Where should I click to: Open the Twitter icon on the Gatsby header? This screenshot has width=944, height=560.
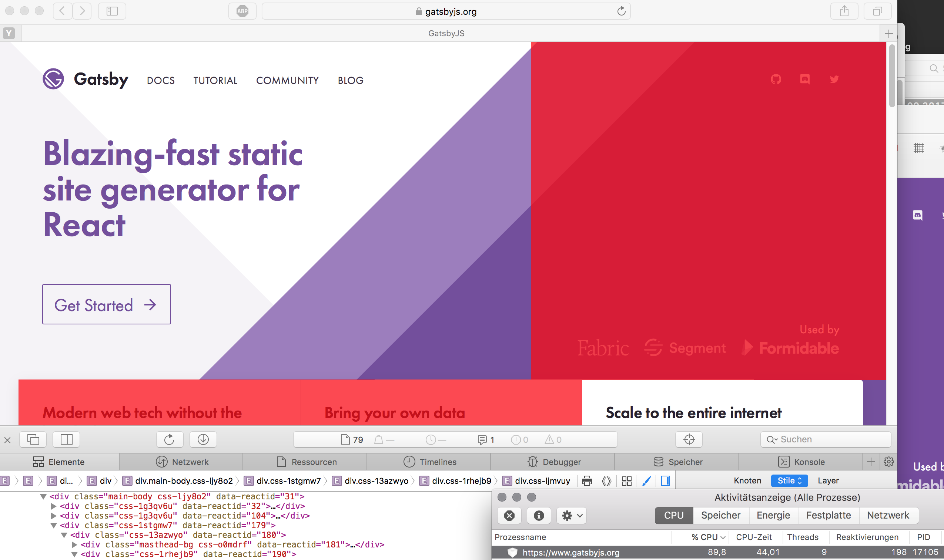[834, 80]
